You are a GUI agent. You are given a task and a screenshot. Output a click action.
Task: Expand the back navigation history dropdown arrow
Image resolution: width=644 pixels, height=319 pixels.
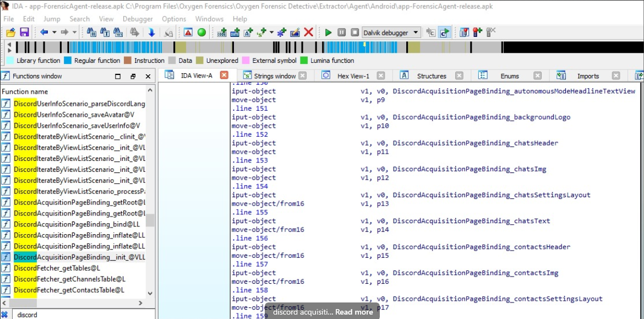[54, 33]
